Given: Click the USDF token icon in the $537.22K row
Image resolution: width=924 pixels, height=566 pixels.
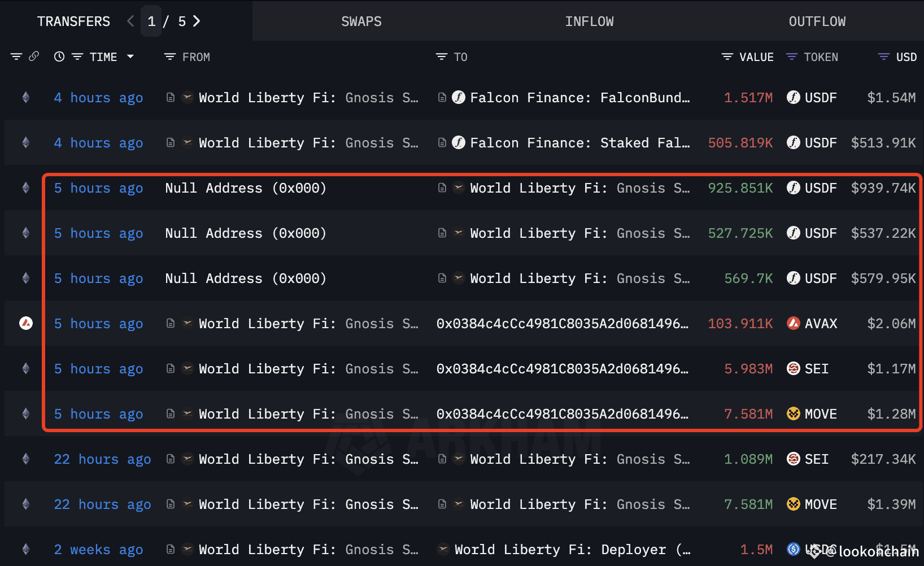Looking at the screenshot, I should 794,233.
